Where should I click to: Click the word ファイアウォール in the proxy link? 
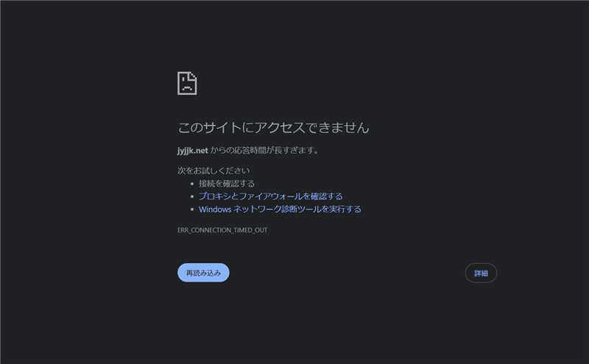point(274,196)
